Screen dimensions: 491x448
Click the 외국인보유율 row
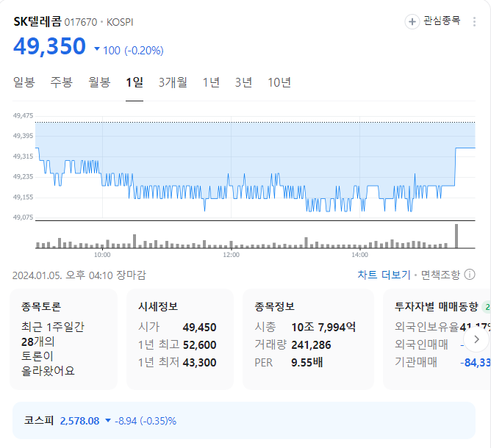coord(442,328)
